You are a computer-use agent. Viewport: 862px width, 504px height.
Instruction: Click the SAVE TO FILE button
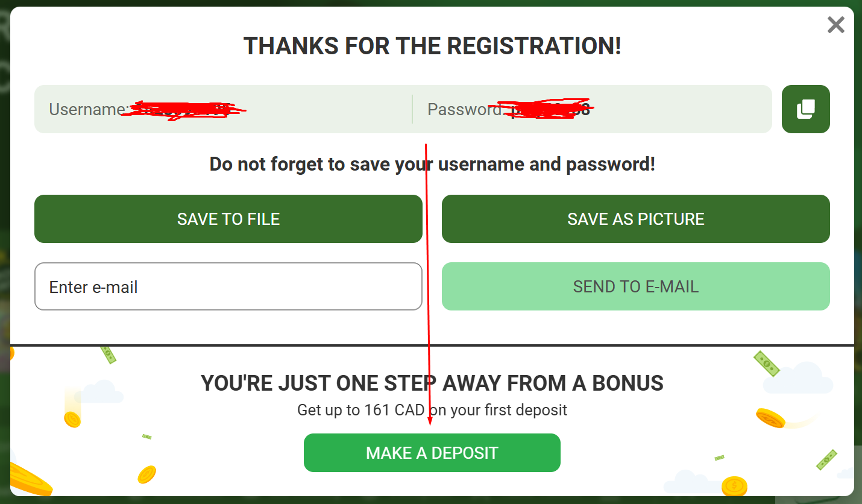coord(228,219)
